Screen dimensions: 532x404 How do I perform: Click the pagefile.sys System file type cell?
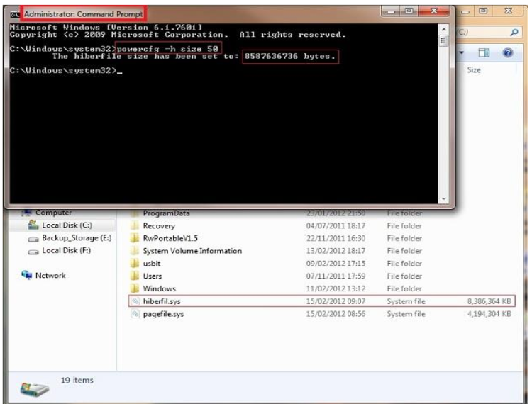(x=406, y=314)
